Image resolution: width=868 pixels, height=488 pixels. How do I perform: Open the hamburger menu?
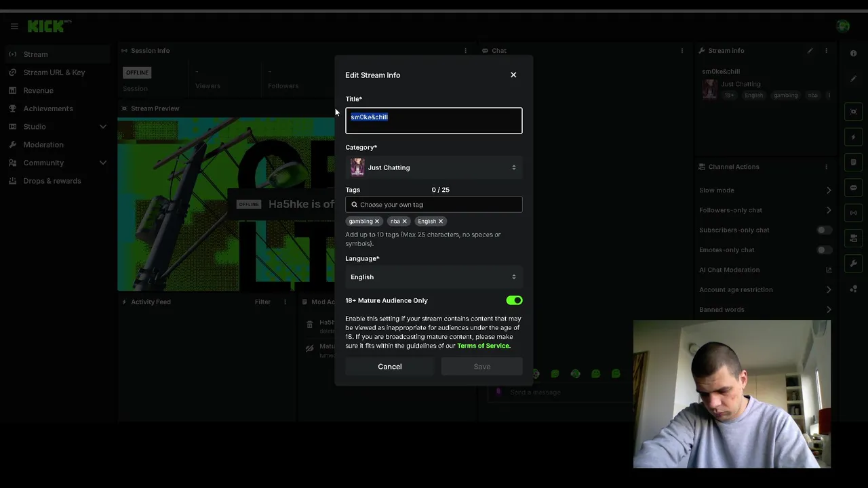click(x=14, y=26)
